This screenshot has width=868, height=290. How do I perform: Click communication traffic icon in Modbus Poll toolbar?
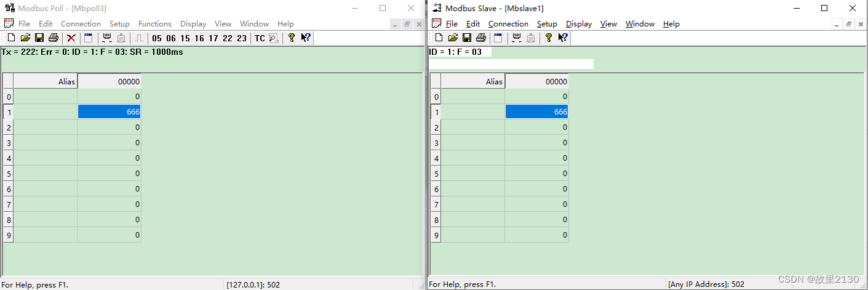pyautogui.click(x=274, y=38)
